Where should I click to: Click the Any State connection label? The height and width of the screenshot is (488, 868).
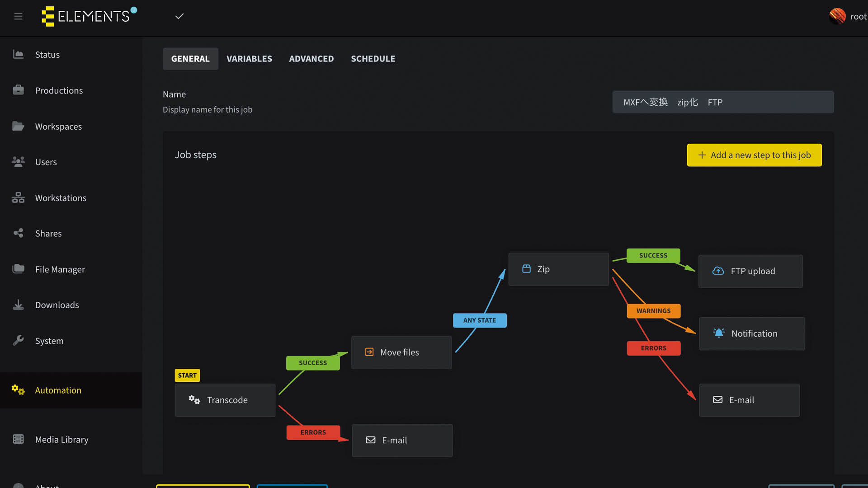click(x=480, y=320)
